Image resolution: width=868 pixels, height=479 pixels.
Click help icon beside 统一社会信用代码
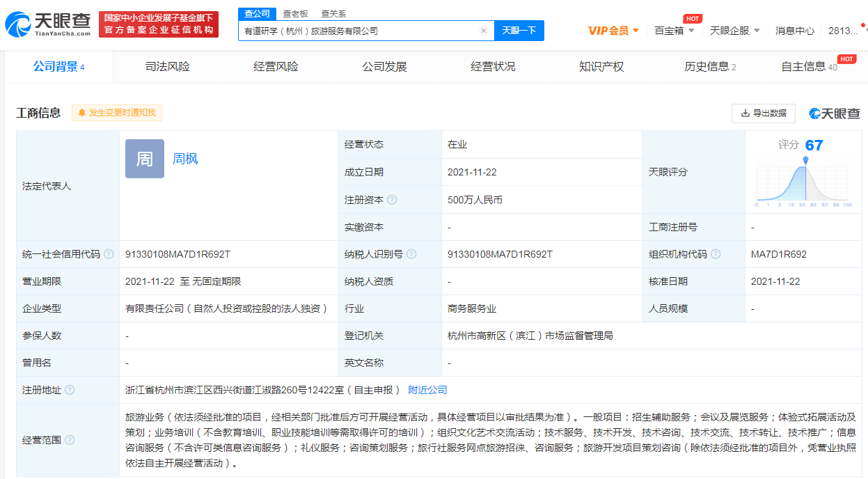[x=109, y=254]
